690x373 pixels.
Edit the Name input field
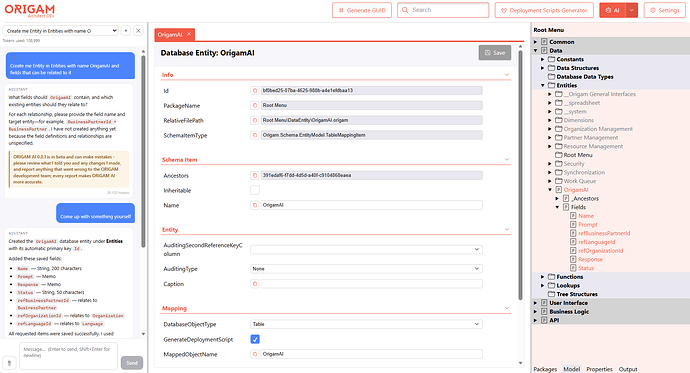(x=371, y=205)
